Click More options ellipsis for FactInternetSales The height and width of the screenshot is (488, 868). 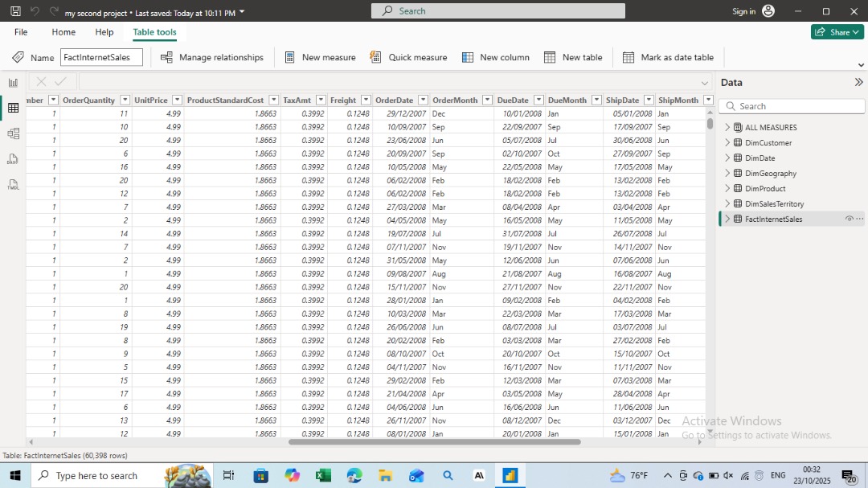coord(859,219)
